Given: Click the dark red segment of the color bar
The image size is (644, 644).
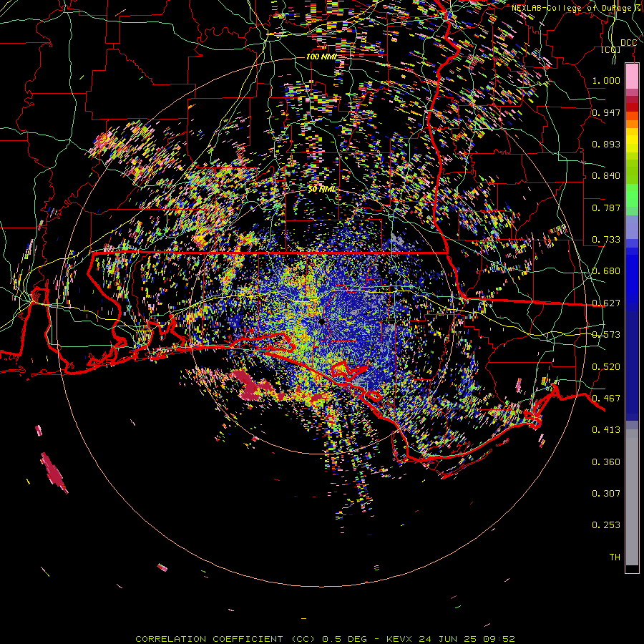Looking at the screenshot, I should pos(632,107).
